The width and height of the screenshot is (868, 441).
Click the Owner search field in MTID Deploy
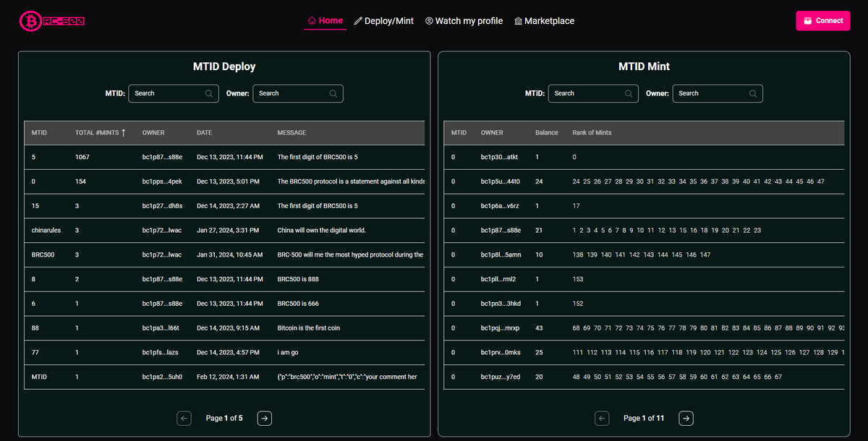pos(298,93)
